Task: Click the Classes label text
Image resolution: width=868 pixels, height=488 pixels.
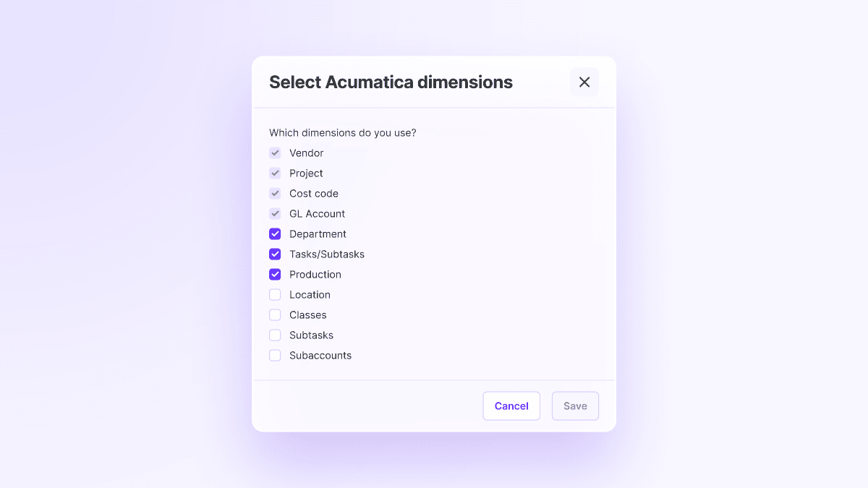Action: (x=307, y=314)
